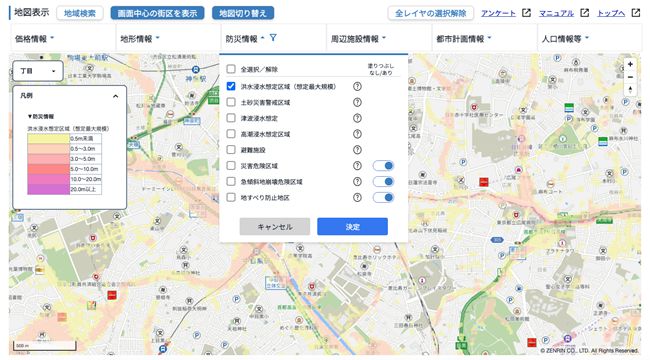Check 地すべり防止地区 checkbox

[x=231, y=197]
